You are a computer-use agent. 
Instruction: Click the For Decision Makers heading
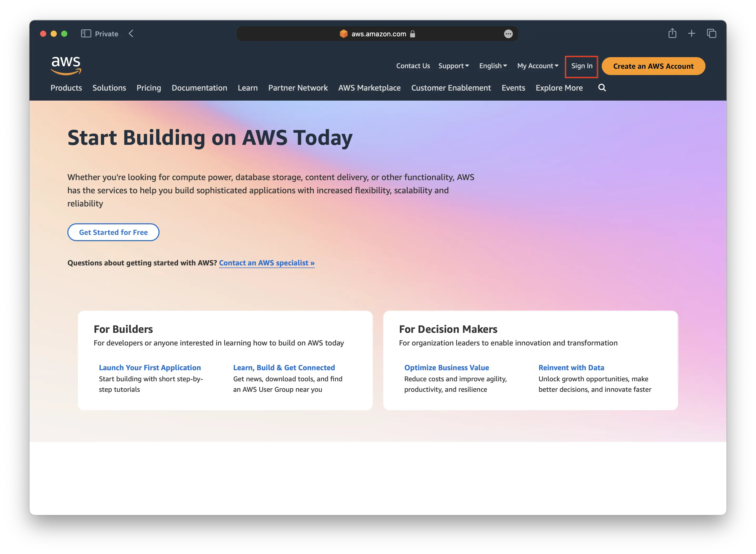click(448, 329)
